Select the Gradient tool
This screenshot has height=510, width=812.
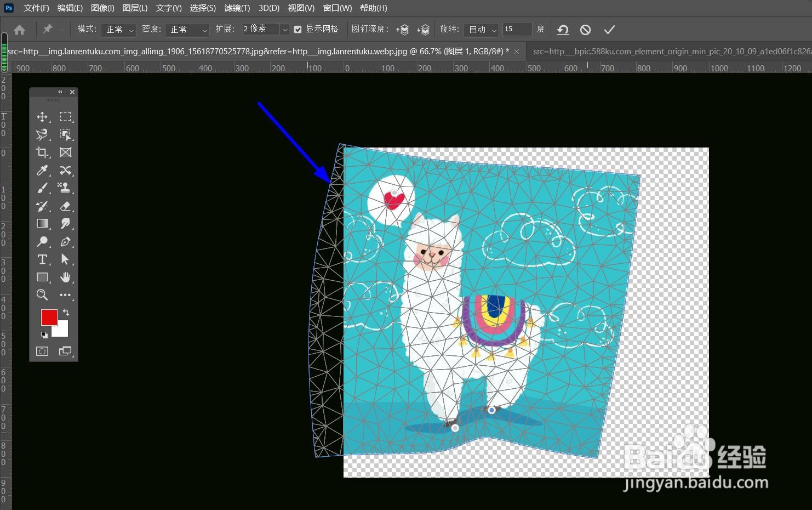[42, 224]
